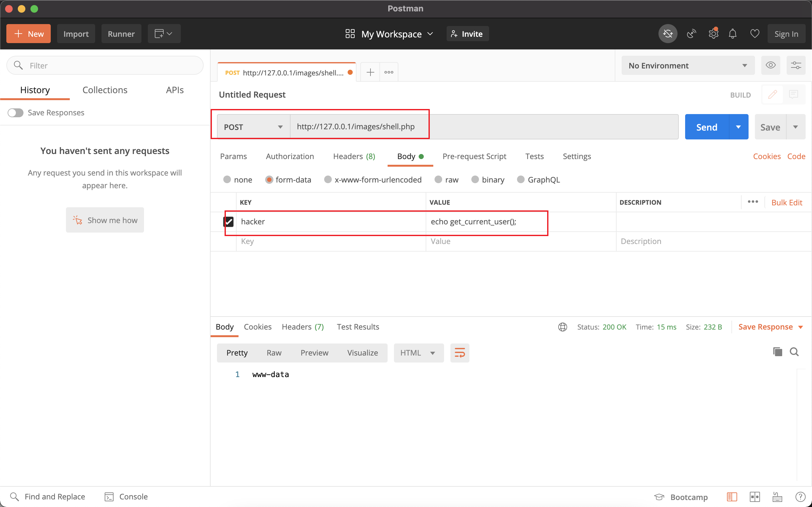Search within the response body
The image size is (812, 507).
click(794, 352)
